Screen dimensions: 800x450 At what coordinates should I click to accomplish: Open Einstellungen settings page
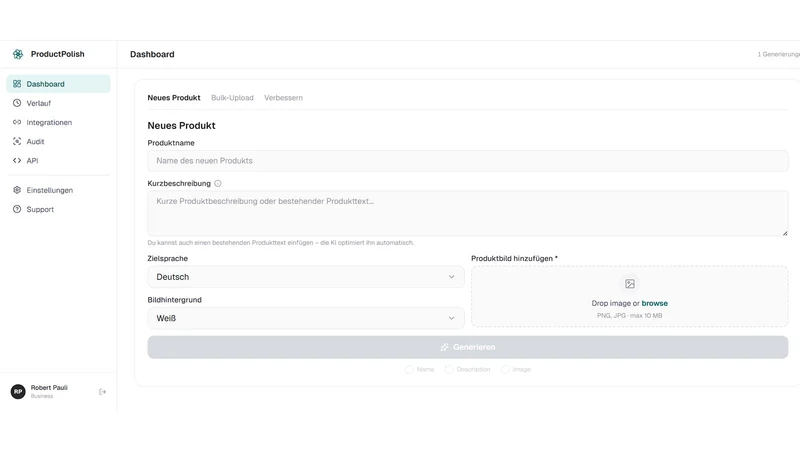tap(58, 190)
